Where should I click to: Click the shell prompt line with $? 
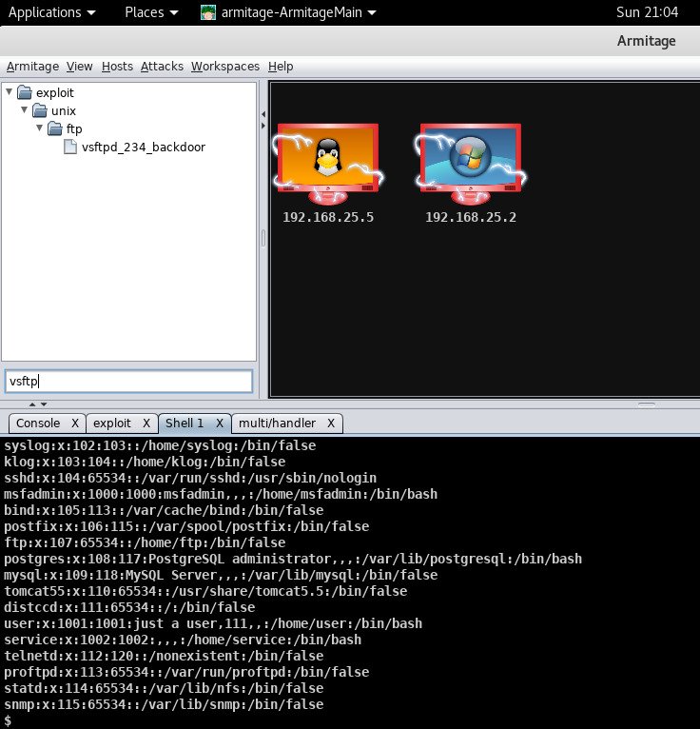point(8,720)
